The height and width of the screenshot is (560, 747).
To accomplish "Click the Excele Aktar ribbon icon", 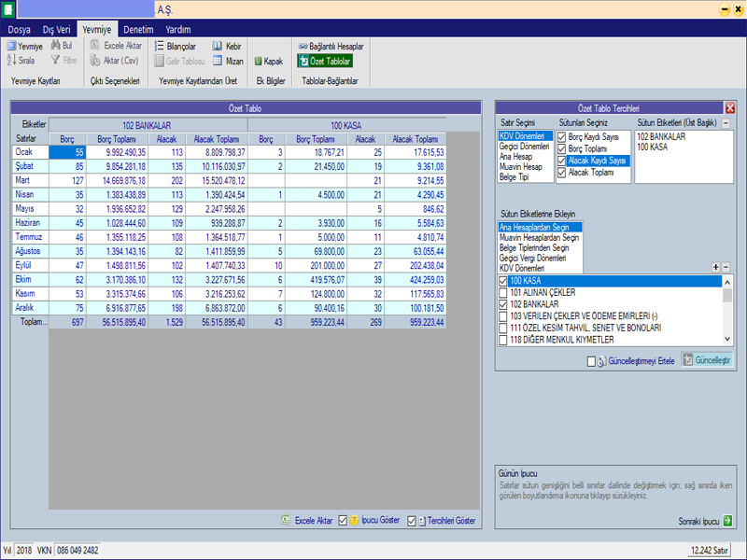I will [x=95, y=45].
